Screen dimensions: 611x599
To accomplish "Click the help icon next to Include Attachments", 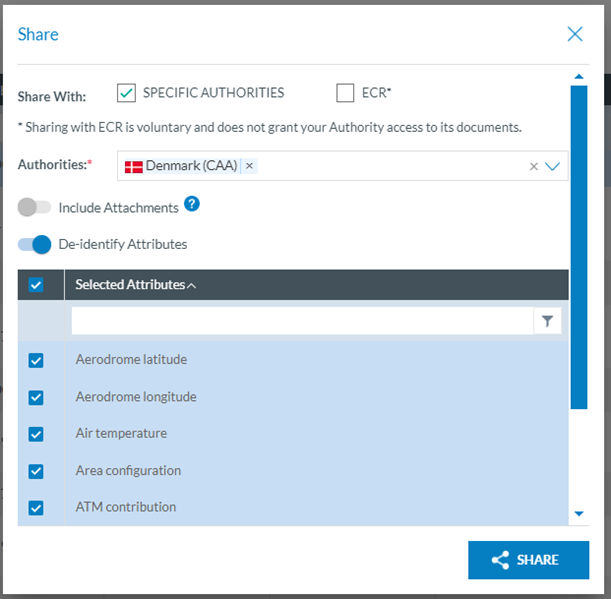I will pyautogui.click(x=192, y=205).
